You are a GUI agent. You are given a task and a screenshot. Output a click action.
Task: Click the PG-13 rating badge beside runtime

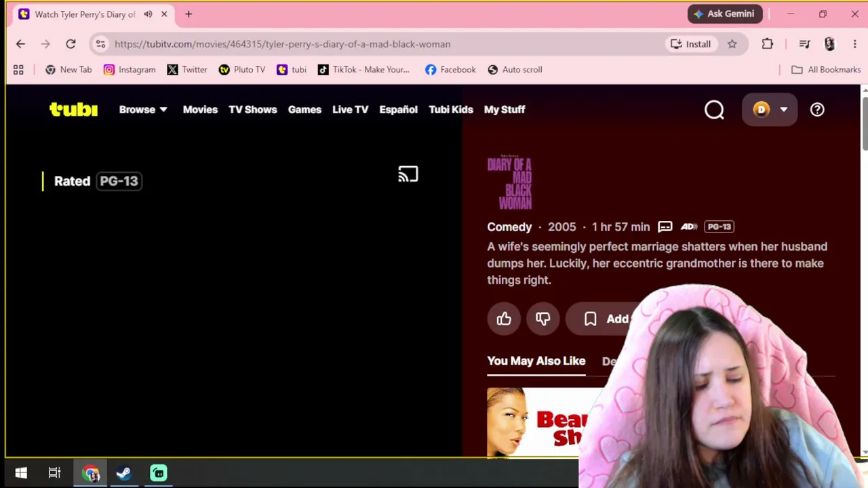(x=719, y=226)
